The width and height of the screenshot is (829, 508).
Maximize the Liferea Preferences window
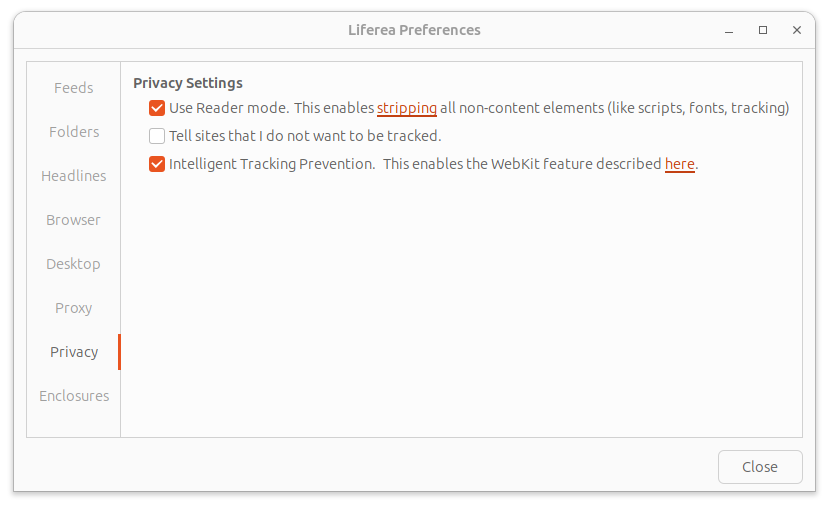click(763, 30)
